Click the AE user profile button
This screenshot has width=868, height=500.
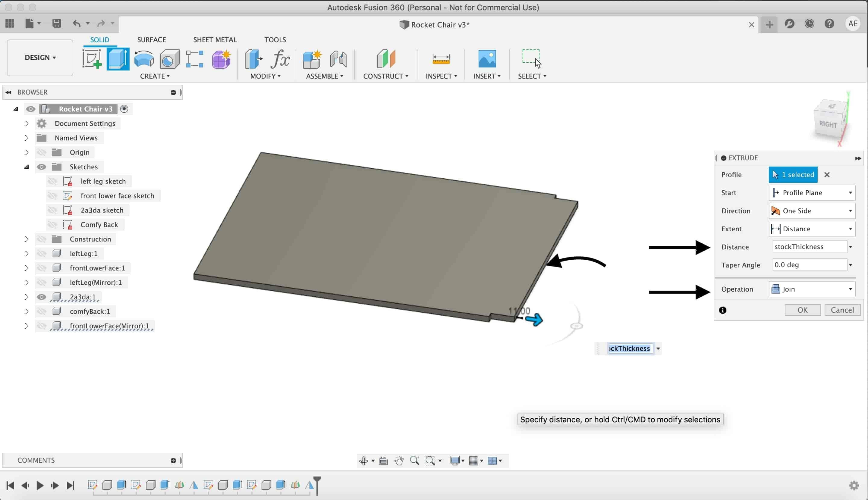(853, 23)
